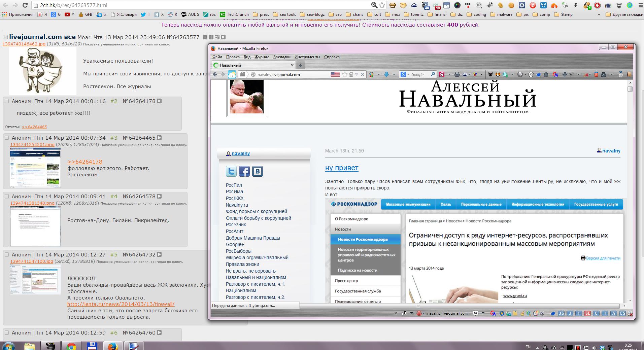Click the cookie extension icon in Chrome
644x350 pixels.
coord(511,5)
